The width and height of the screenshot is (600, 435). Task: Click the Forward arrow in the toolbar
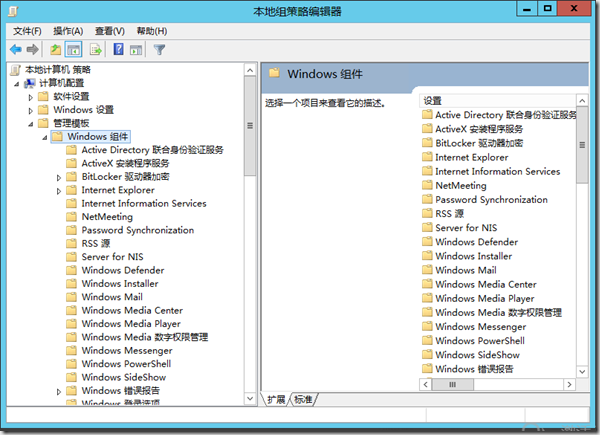(33, 49)
